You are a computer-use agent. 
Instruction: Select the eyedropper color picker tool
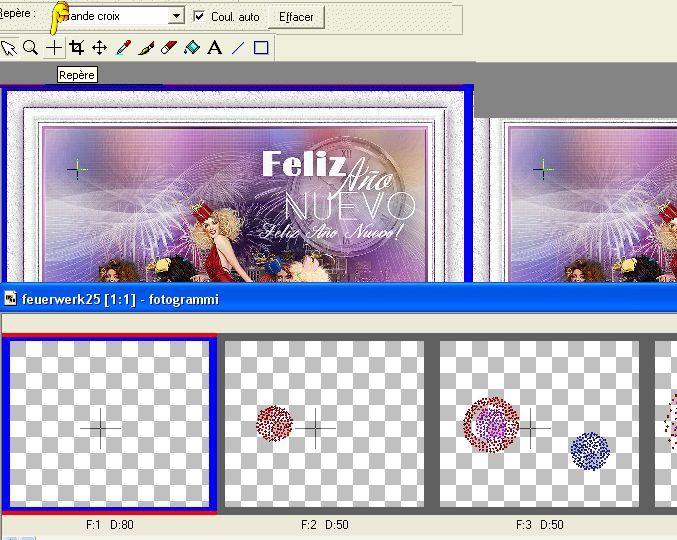(123, 47)
